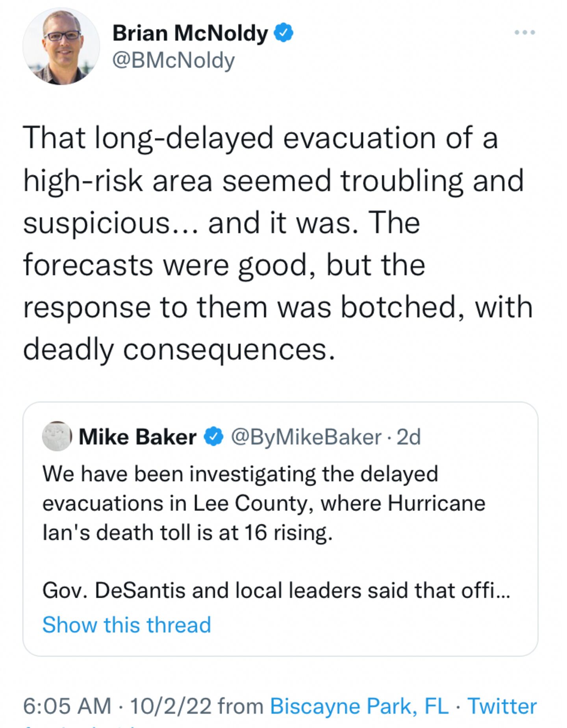Click the Mike Baker author name
The width and height of the screenshot is (567, 728).
pos(137,437)
